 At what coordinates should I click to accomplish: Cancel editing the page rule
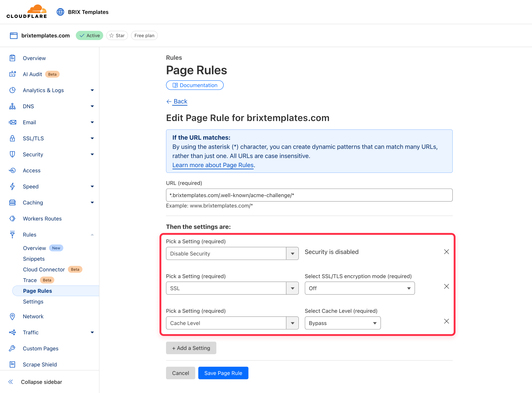point(181,373)
